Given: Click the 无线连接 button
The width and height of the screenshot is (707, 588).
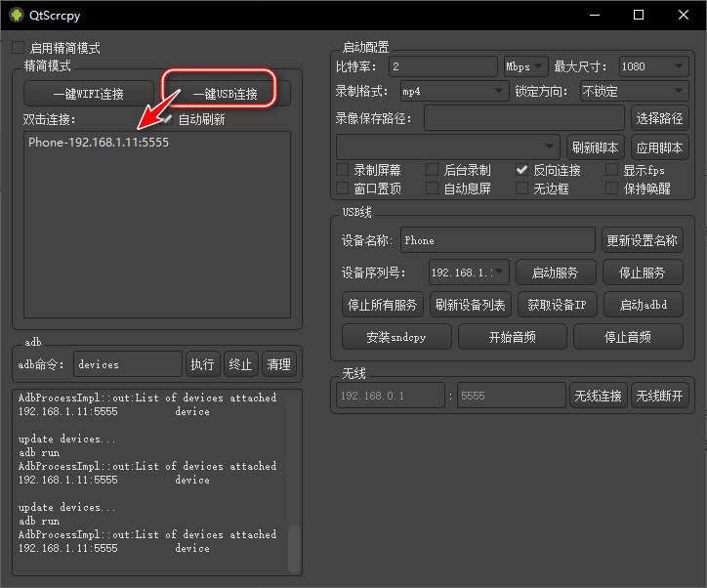Looking at the screenshot, I should (598, 396).
